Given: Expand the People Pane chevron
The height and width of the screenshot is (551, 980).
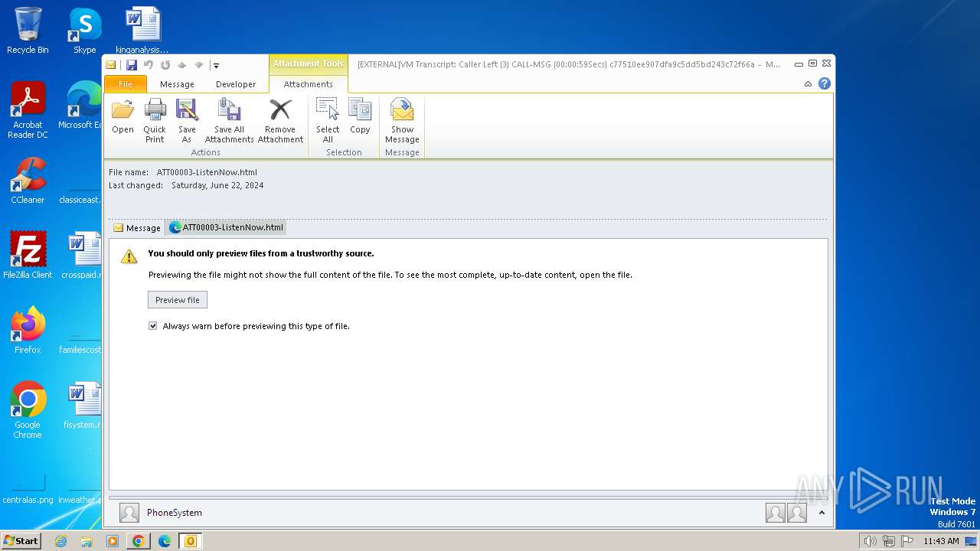Looking at the screenshot, I should click(822, 513).
